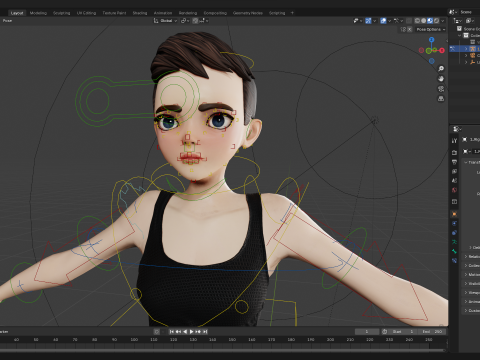Jump to the first frame
The width and height of the screenshot is (480, 360).
172,332
